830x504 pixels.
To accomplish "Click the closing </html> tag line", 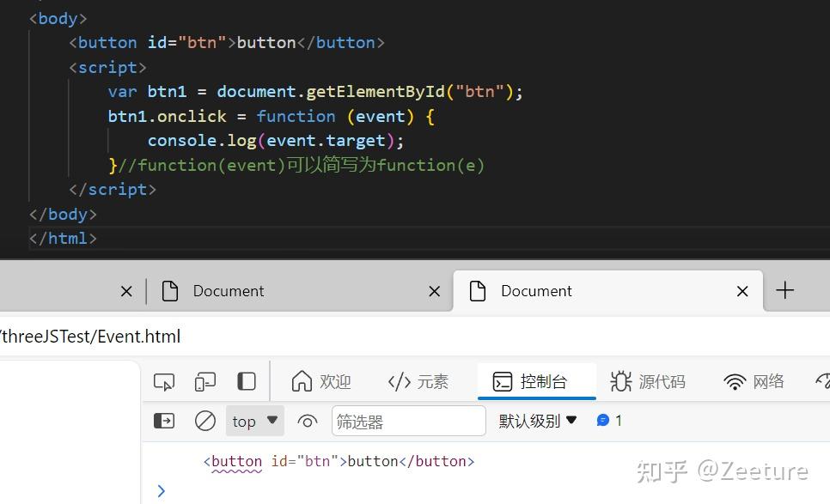I will (63, 239).
